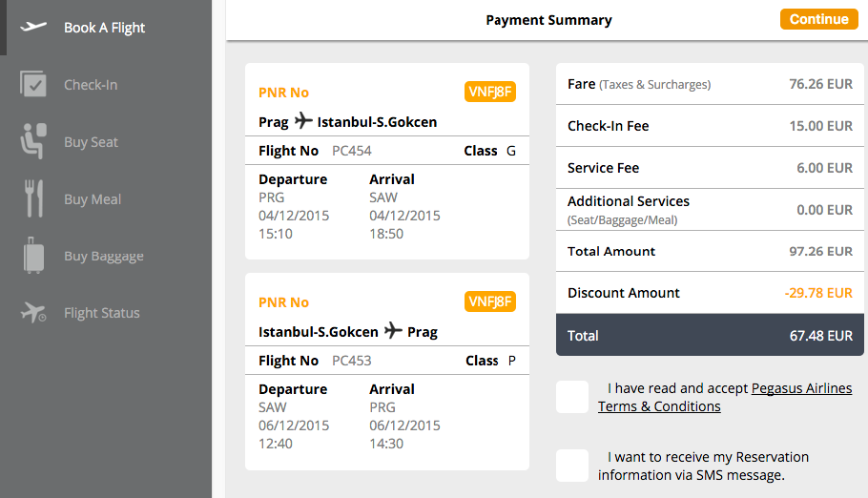Enable SMS reservation information checkbox

[x=572, y=466]
